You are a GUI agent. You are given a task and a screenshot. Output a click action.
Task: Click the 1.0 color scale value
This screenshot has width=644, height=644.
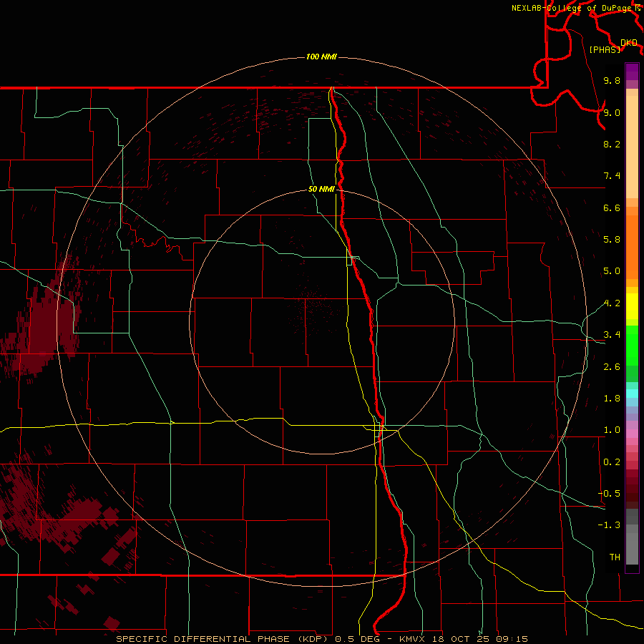tap(612, 430)
